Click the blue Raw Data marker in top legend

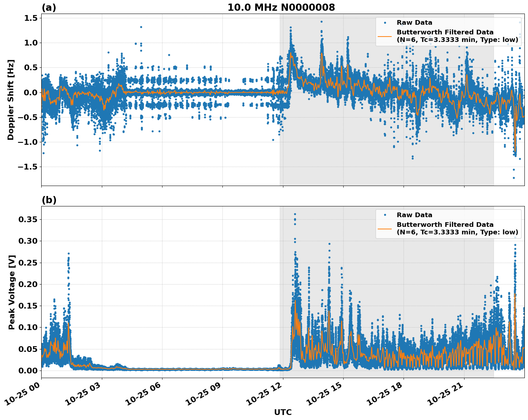pos(385,23)
